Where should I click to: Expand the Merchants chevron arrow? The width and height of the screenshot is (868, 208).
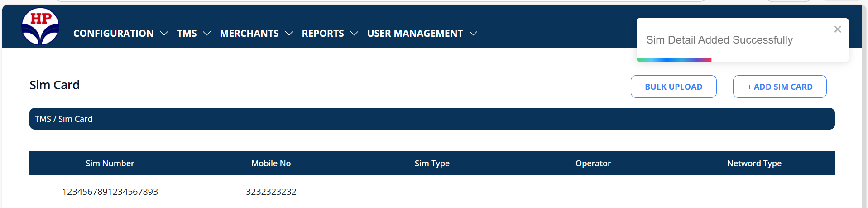[x=289, y=34]
